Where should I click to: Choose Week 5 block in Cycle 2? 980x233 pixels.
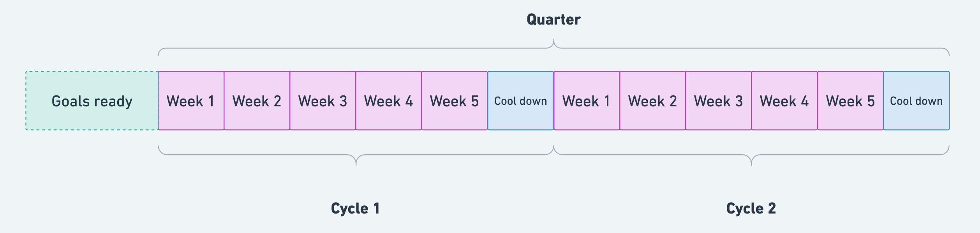pos(850,101)
